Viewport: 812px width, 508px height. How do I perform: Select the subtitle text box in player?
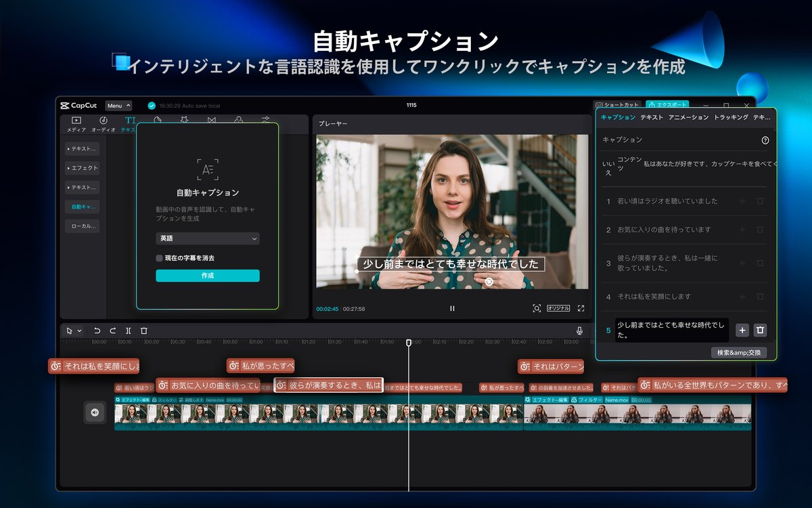(x=451, y=264)
